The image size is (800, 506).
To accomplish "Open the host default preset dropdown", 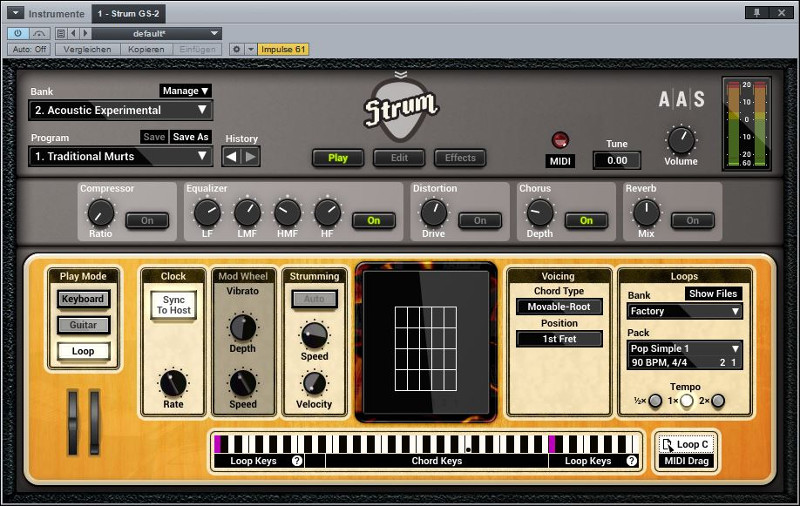I will pos(157,34).
